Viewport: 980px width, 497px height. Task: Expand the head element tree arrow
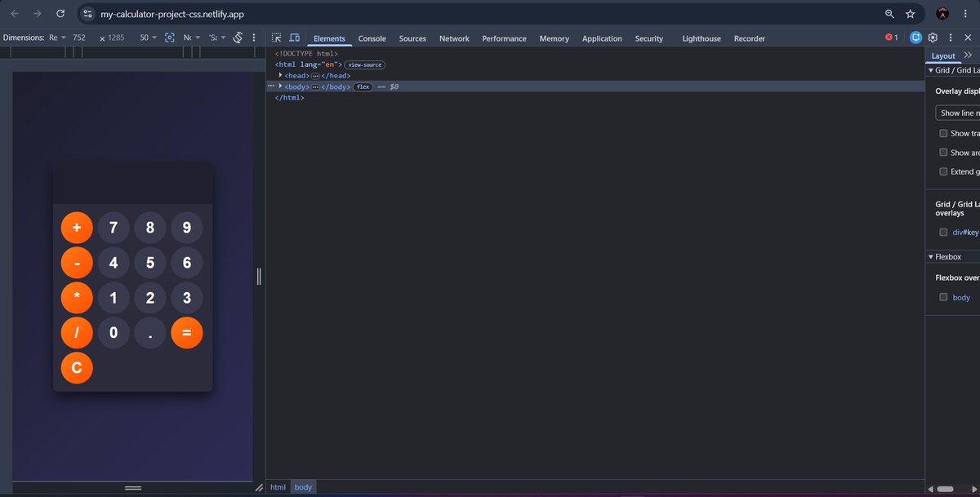(280, 75)
